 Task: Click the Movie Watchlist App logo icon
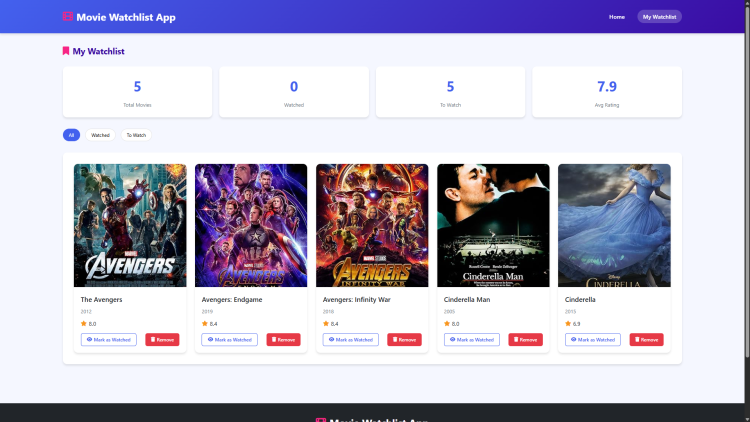tap(68, 17)
